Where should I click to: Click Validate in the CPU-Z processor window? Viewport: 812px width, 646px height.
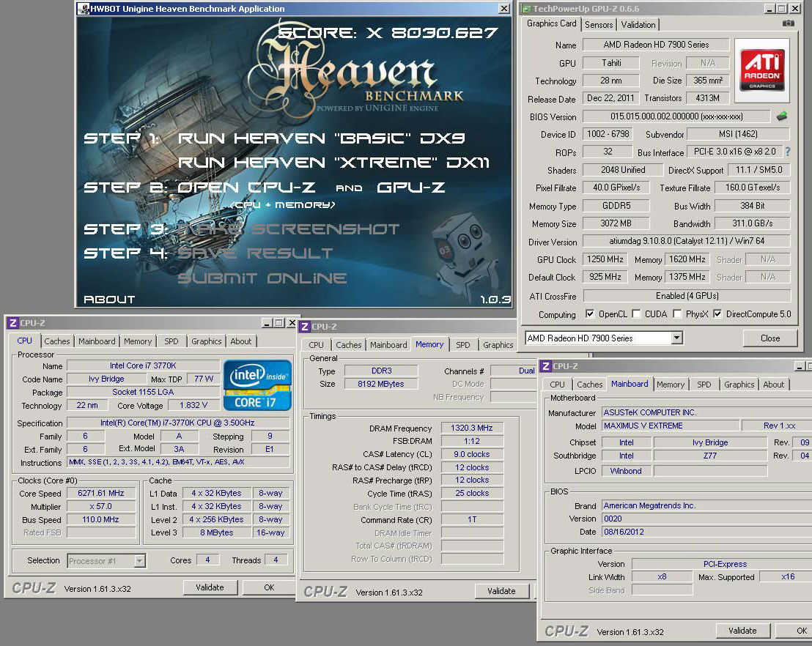pyautogui.click(x=210, y=587)
